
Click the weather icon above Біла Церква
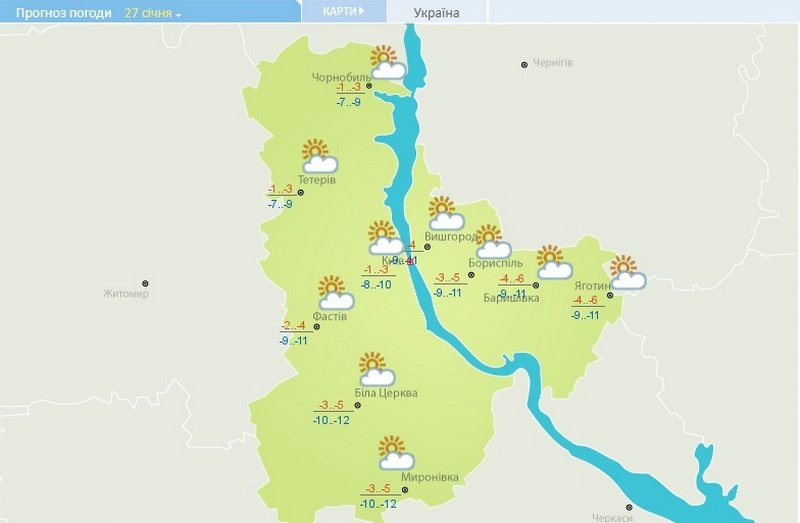coord(377,369)
